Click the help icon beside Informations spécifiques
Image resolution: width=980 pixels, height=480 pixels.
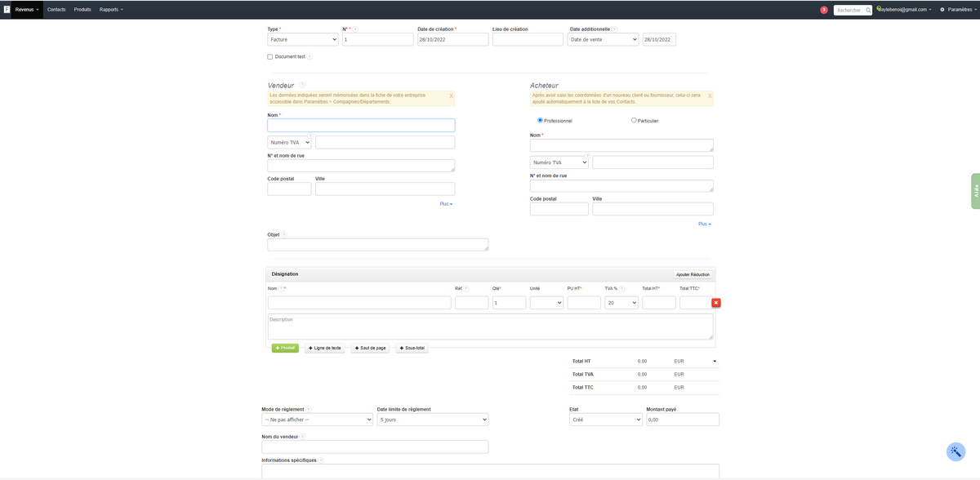(321, 460)
